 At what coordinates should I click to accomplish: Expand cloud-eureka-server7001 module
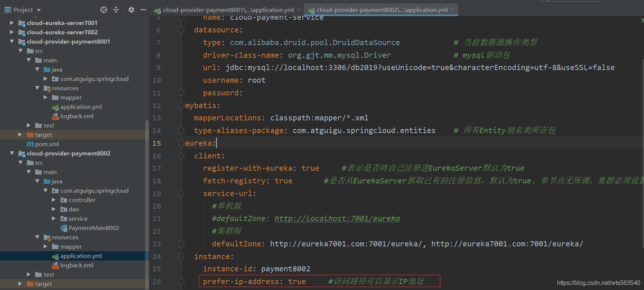(12, 23)
